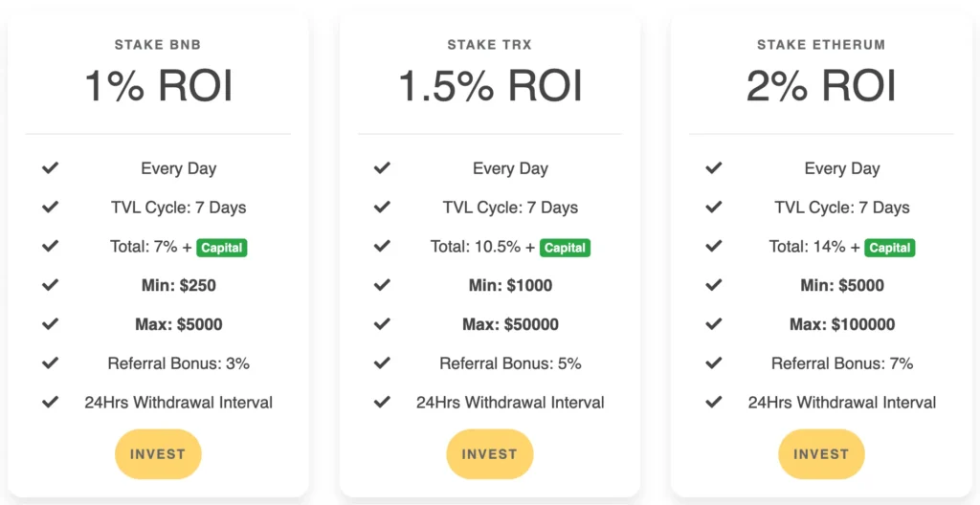Click checkmark next to BNB Min: $250
This screenshot has width=980, height=505.
coord(51,285)
